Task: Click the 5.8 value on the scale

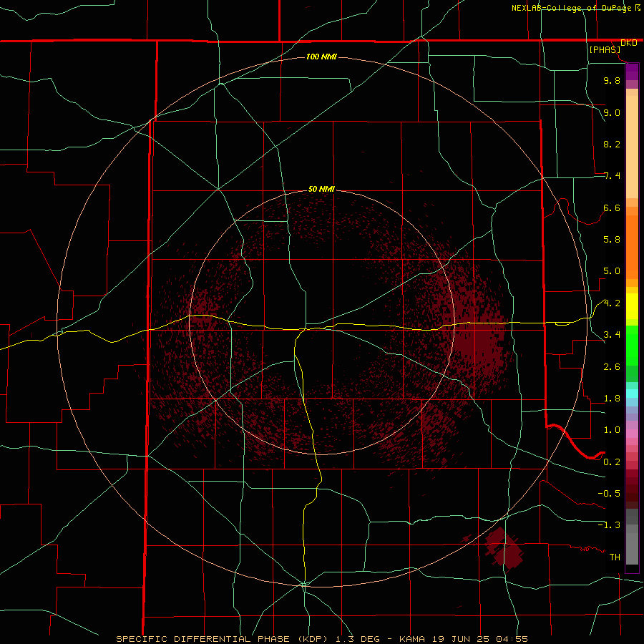Action: [612, 240]
